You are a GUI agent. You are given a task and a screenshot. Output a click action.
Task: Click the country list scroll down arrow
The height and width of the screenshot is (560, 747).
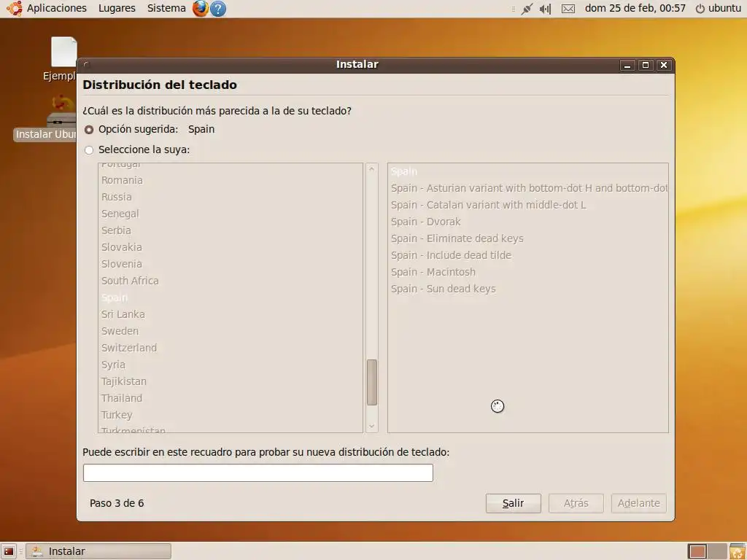tap(372, 426)
